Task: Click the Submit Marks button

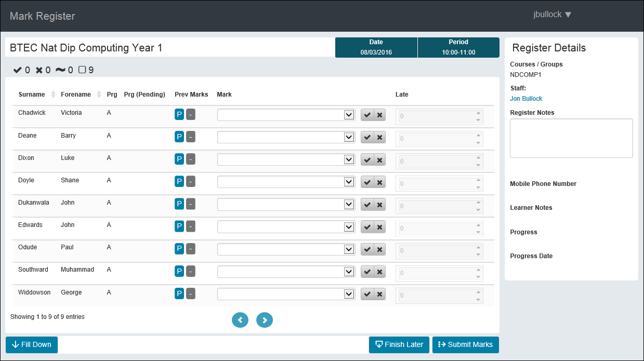Action: [x=465, y=345]
